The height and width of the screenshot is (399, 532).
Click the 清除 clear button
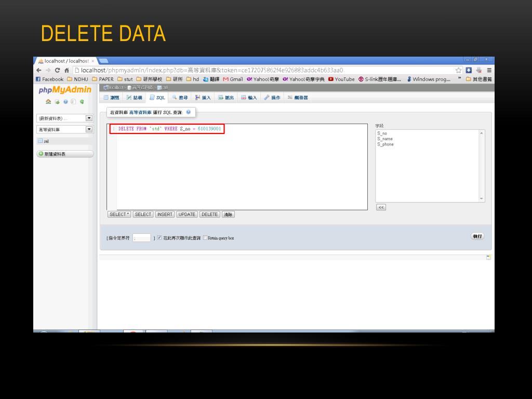pos(228,215)
